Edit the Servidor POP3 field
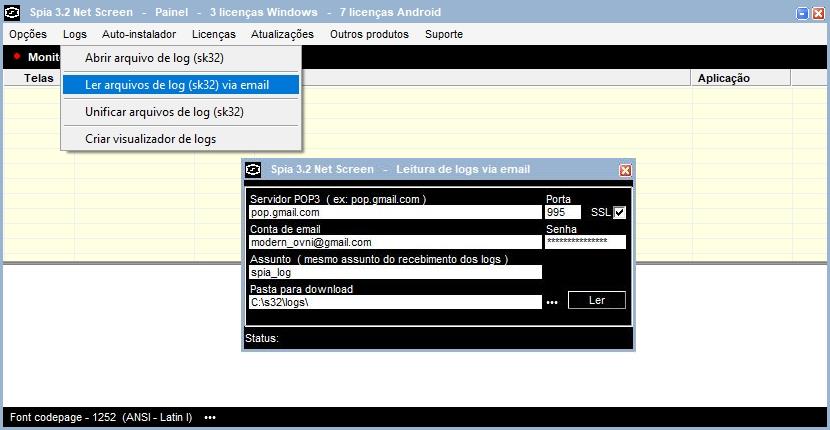This screenshot has height=430, width=830. [395, 212]
